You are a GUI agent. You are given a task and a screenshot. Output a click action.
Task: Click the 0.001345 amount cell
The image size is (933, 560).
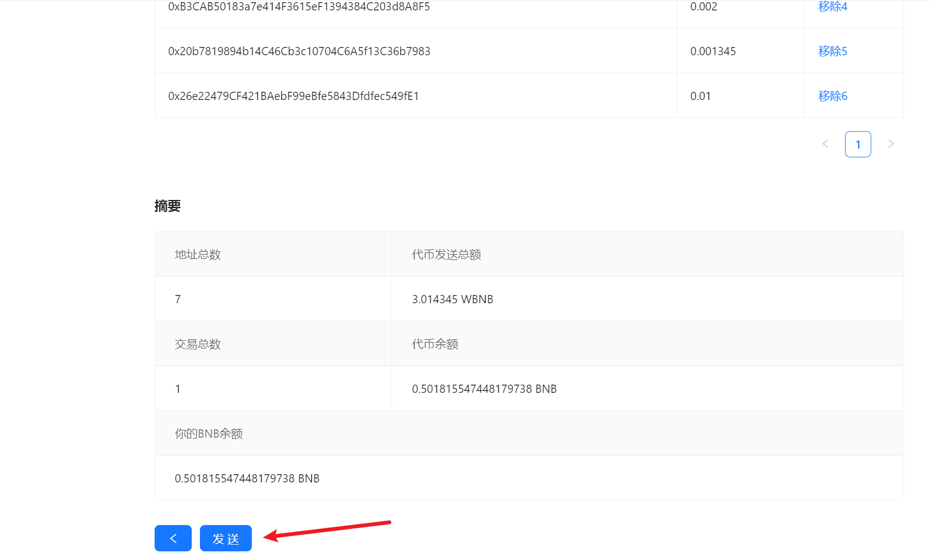click(713, 51)
